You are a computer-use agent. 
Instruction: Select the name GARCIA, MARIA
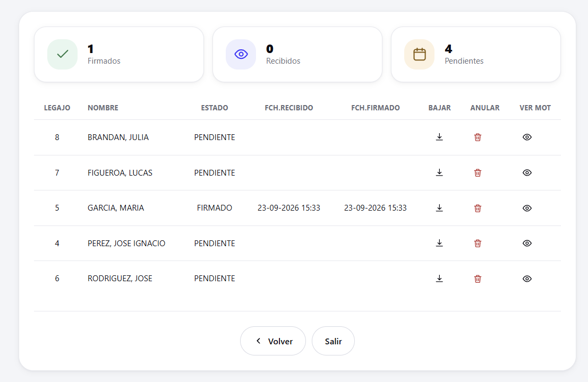point(116,208)
